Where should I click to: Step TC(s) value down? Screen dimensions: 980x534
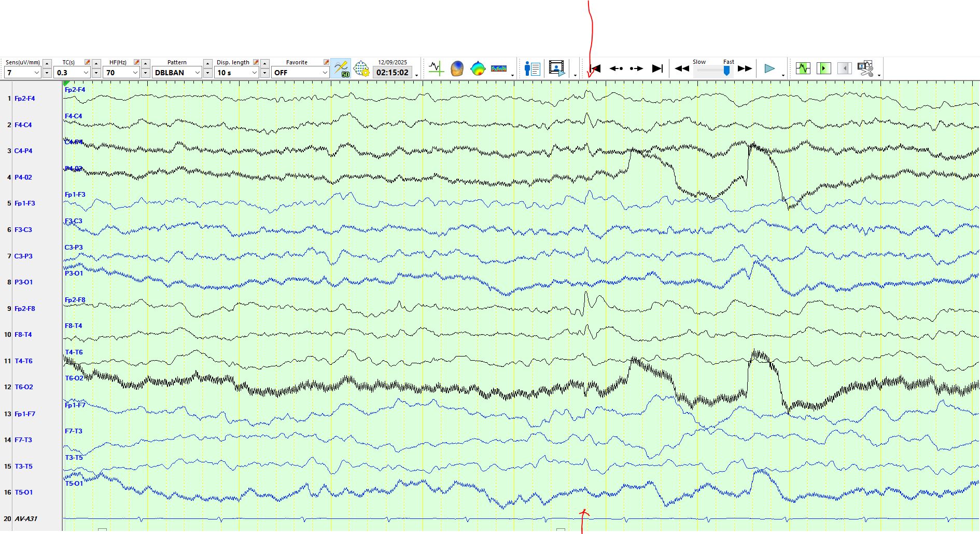click(96, 73)
